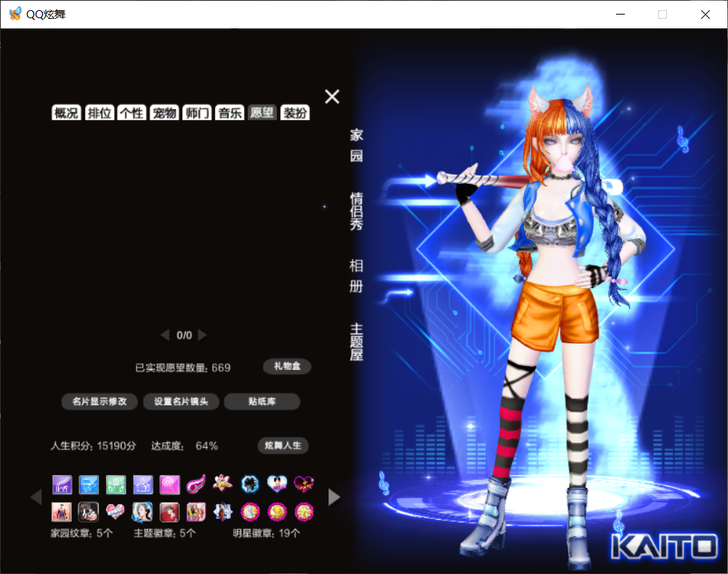Select the purple striped-arch home emblem
The height and width of the screenshot is (574, 728).
tap(62, 485)
